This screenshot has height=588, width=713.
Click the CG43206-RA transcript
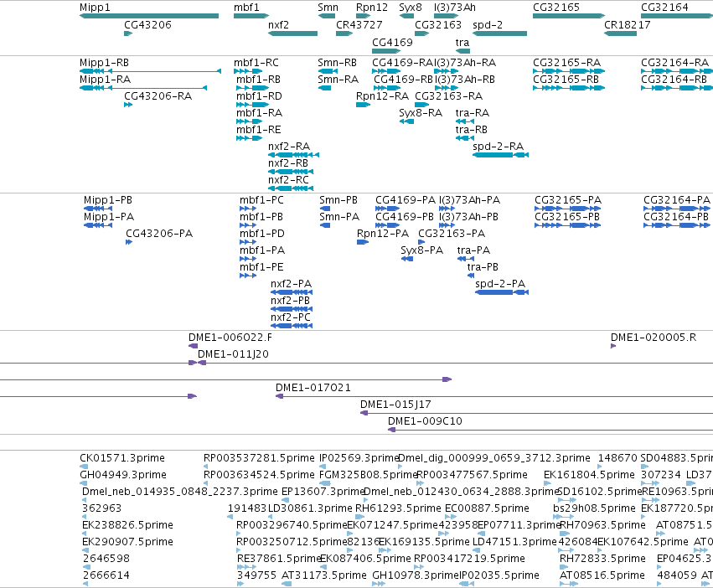(x=128, y=105)
